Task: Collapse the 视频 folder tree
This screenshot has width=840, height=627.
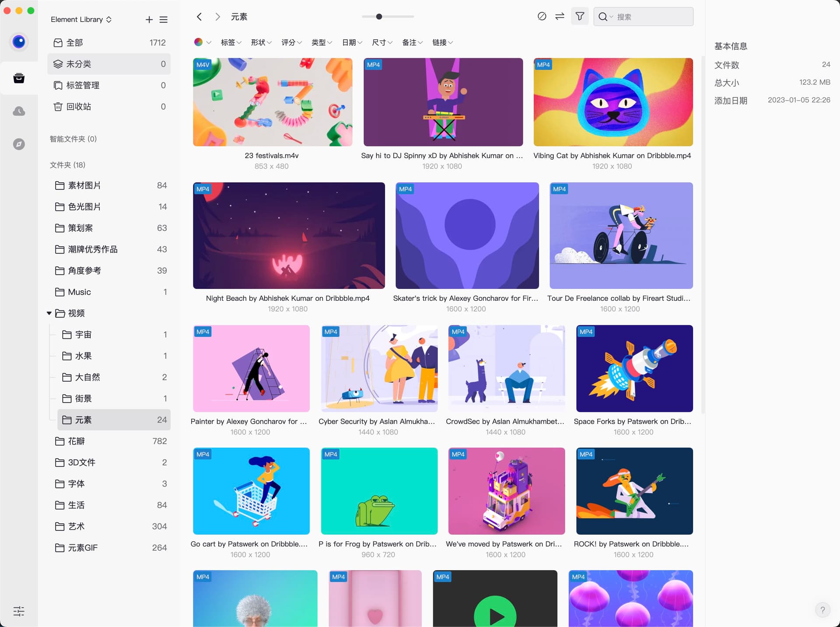Action: click(49, 313)
